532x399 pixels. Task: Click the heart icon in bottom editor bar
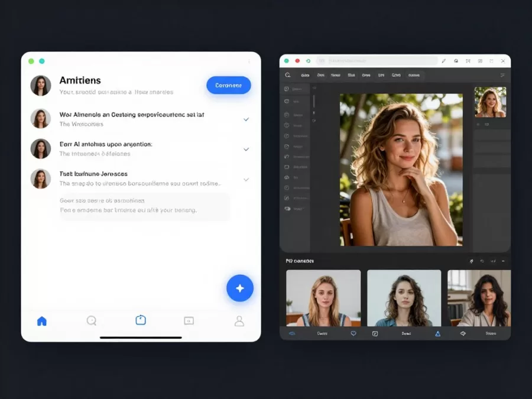click(x=353, y=333)
